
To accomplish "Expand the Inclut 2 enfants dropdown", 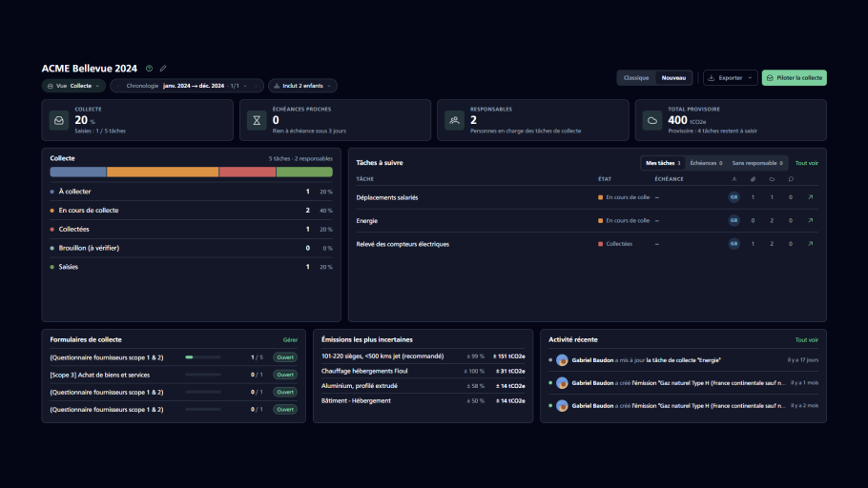I will (x=302, y=87).
